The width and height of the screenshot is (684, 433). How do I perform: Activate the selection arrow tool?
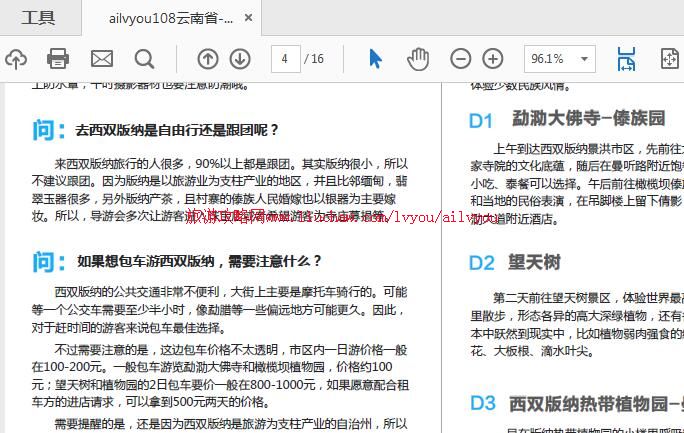[x=375, y=59]
